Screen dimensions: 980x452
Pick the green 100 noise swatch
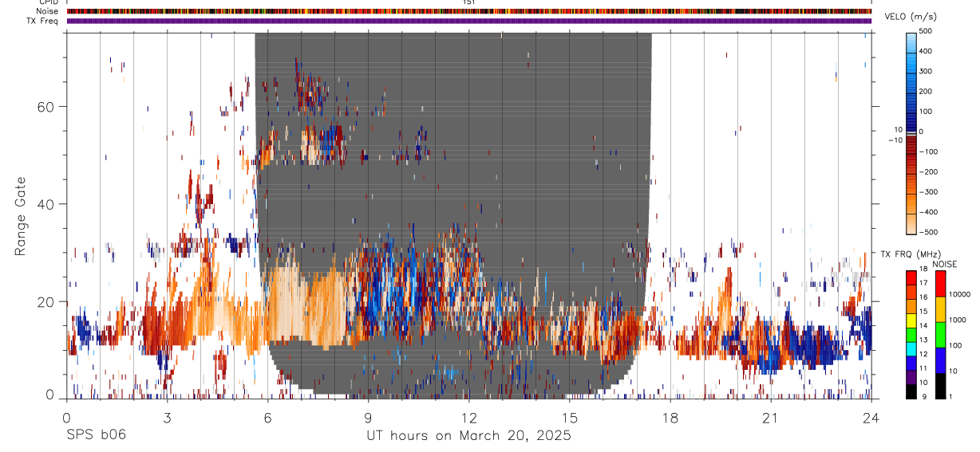[940, 335]
